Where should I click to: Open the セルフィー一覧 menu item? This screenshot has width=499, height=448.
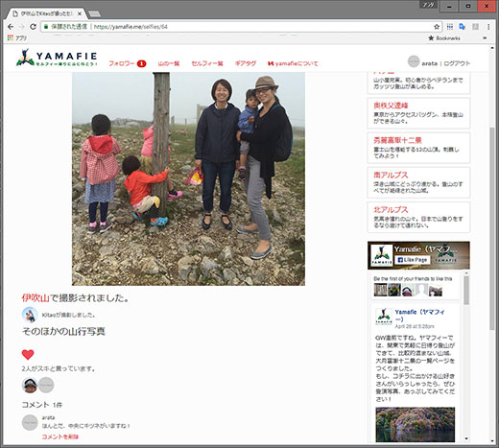(207, 63)
